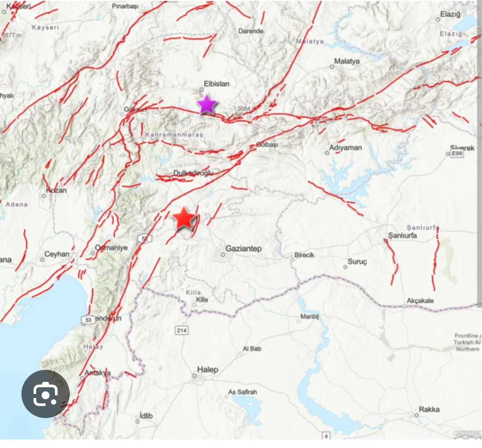
Task: Click the purple star epicenter marker
Action: (x=207, y=105)
